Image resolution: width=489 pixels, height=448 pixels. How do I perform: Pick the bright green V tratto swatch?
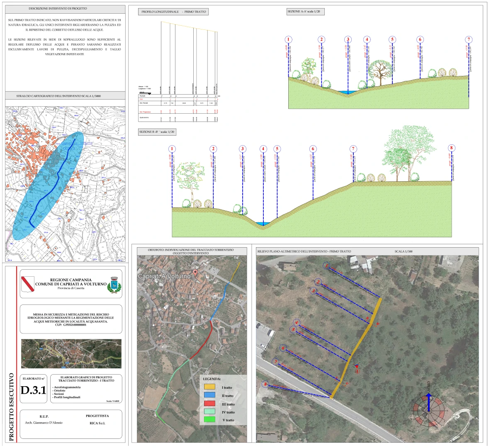coord(210,420)
